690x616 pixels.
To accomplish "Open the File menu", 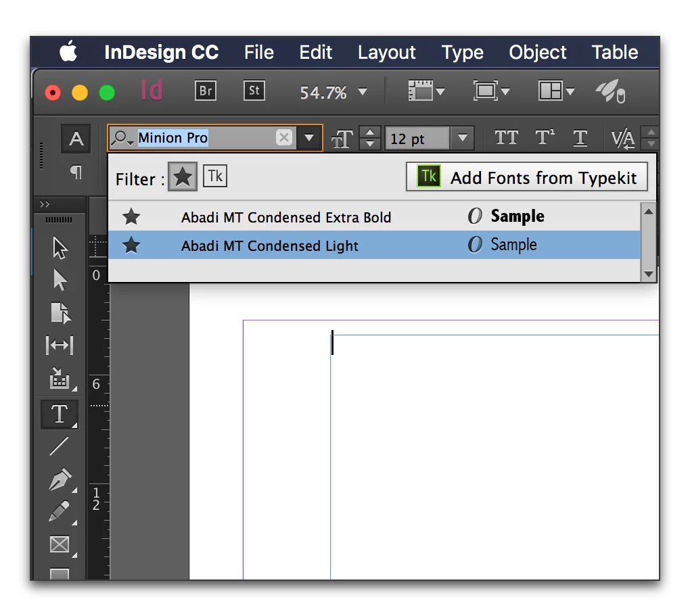I will (258, 52).
